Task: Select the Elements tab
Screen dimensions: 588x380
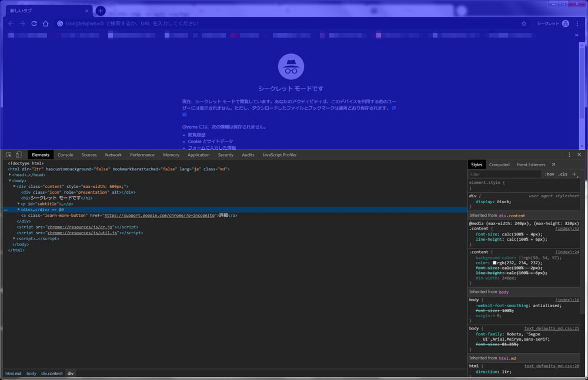Action: (x=41, y=155)
